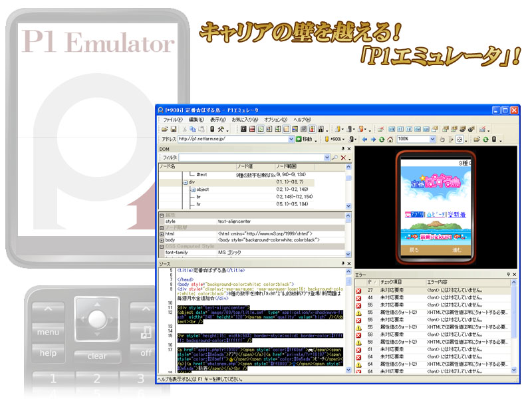The height and width of the screenshot is (399, 532).
Task: Collapse the CSS Computed Style section
Action: pos(162,247)
